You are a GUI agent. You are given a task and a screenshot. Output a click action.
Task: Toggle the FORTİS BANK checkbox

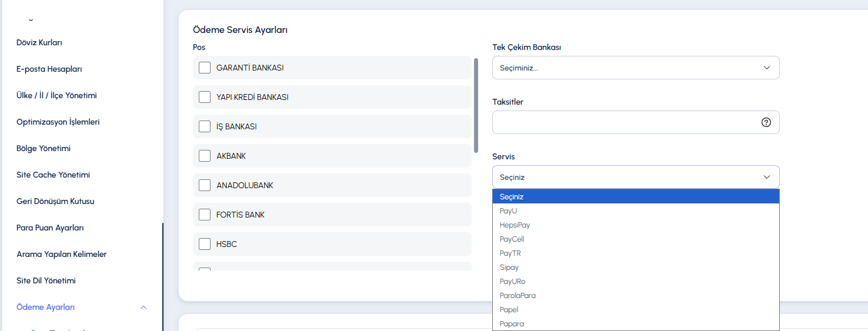tap(205, 215)
